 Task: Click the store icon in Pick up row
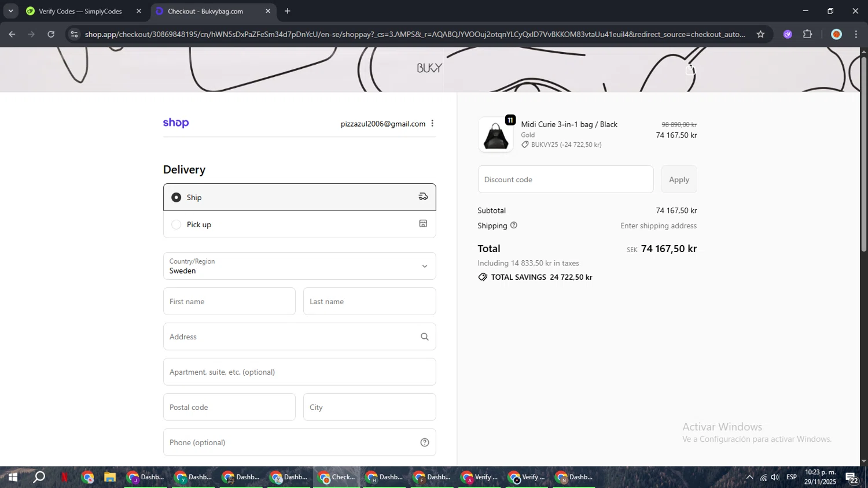pyautogui.click(x=423, y=224)
